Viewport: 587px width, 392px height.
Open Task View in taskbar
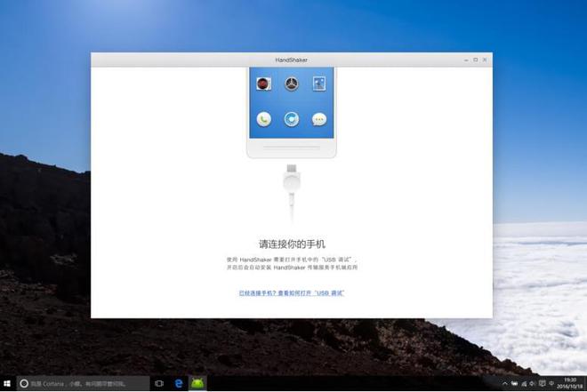click(159, 383)
